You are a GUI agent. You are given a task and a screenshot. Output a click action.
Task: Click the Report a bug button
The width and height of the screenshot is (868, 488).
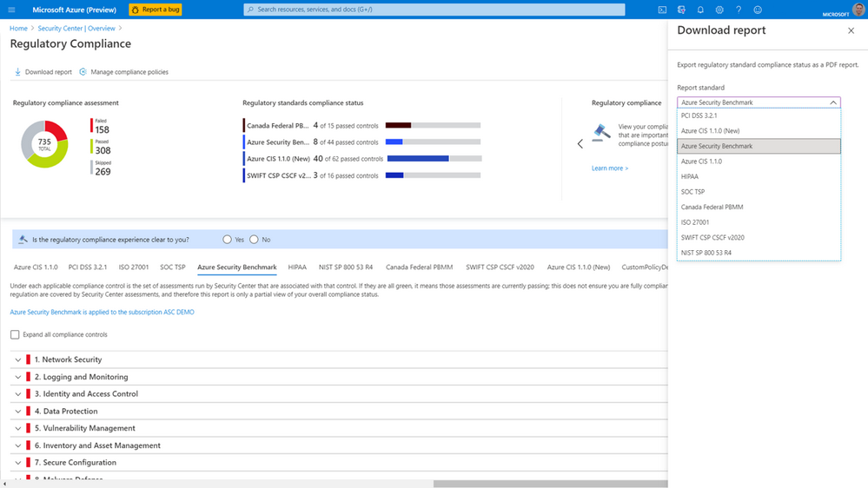(155, 10)
